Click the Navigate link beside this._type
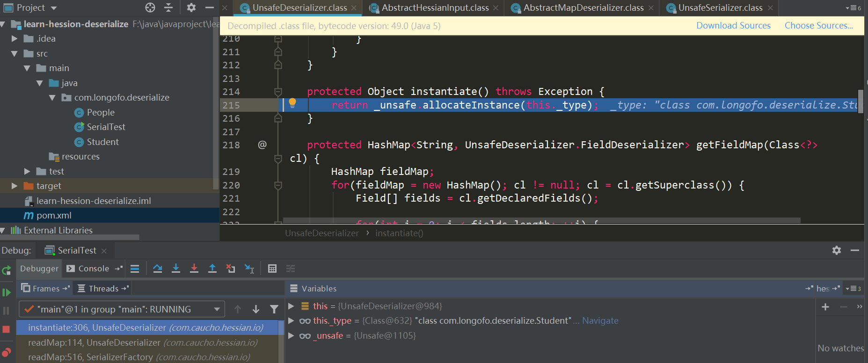Image resolution: width=868 pixels, height=363 pixels. tap(600, 321)
